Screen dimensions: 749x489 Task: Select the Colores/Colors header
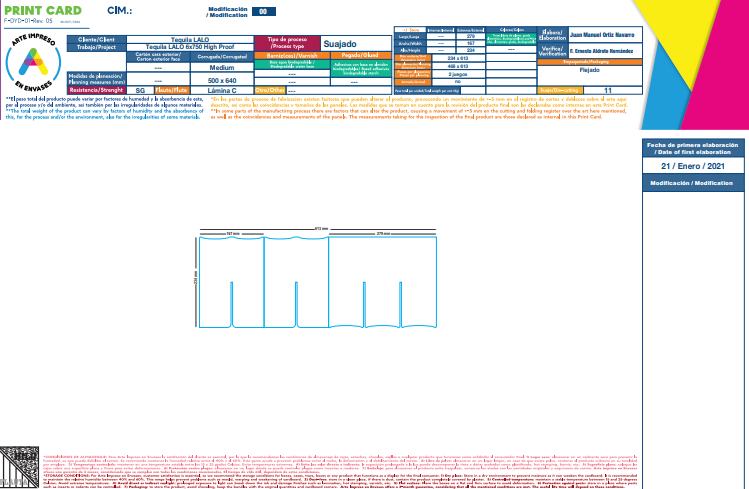coord(511,30)
